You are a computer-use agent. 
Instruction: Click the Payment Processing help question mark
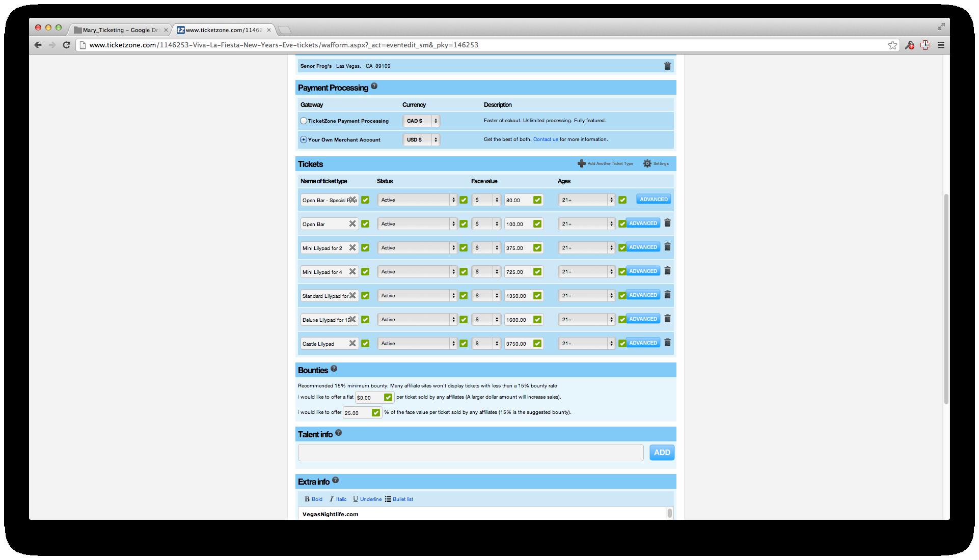tap(374, 87)
